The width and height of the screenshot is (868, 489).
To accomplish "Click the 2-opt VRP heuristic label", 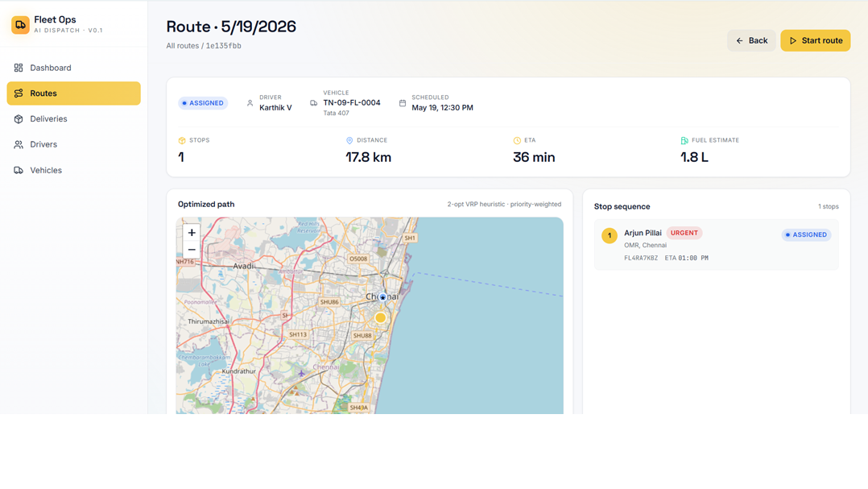I will coord(504,205).
